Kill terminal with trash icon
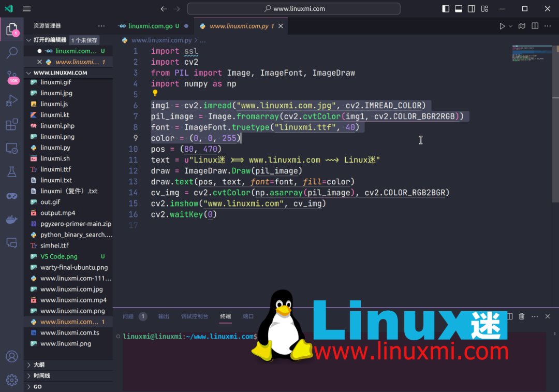The width and height of the screenshot is (559, 392). tap(522, 316)
